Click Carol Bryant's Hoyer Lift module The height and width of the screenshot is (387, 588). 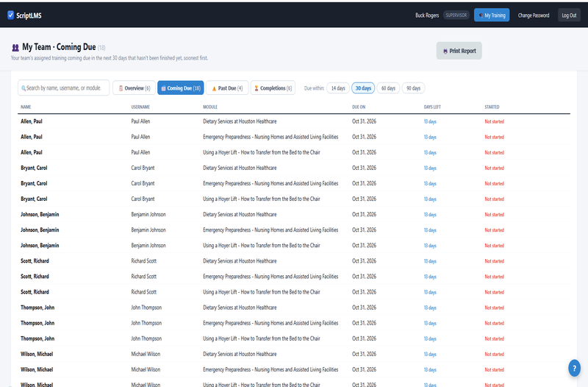click(x=262, y=199)
